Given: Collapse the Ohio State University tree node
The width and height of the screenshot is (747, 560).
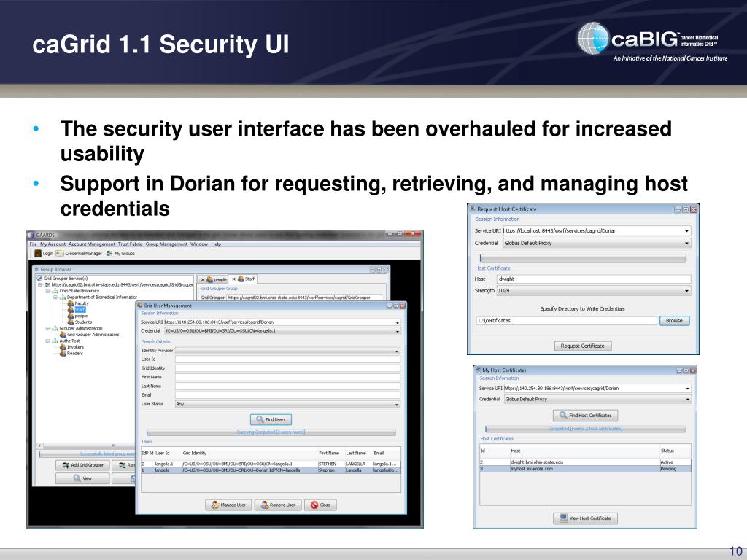Looking at the screenshot, I should click(47, 291).
